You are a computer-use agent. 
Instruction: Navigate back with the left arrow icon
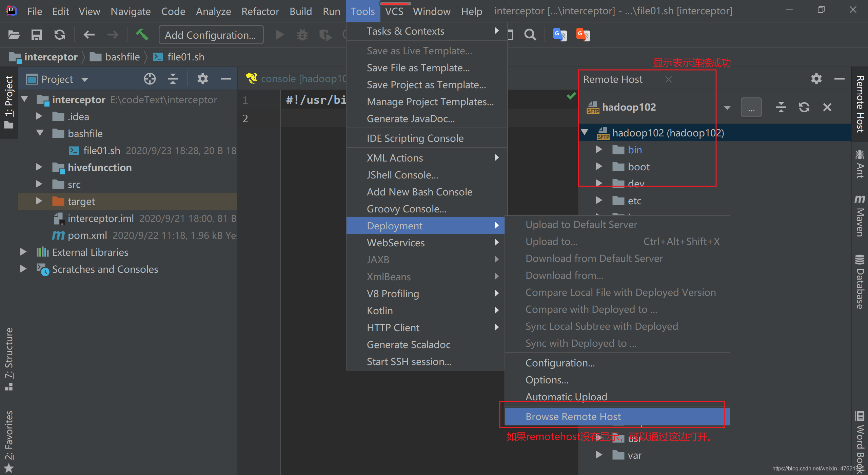click(89, 35)
